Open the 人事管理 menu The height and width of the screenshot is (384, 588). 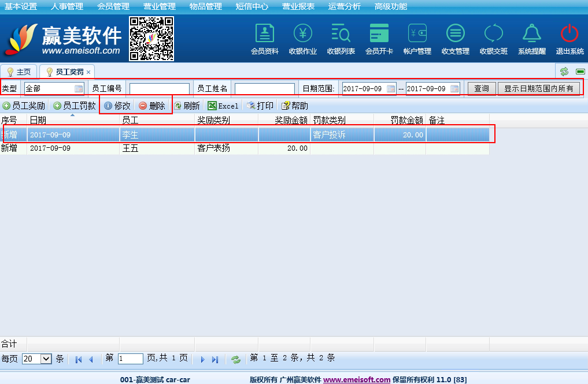pos(67,6)
